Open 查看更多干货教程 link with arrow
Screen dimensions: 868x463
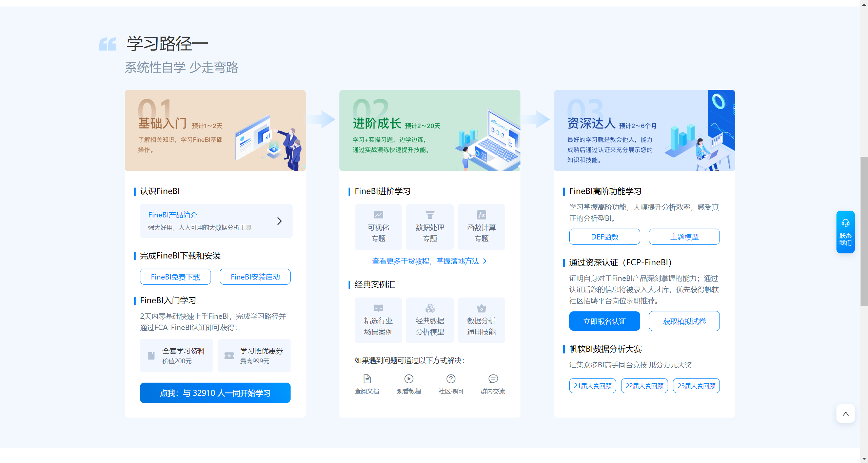click(429, 261)
